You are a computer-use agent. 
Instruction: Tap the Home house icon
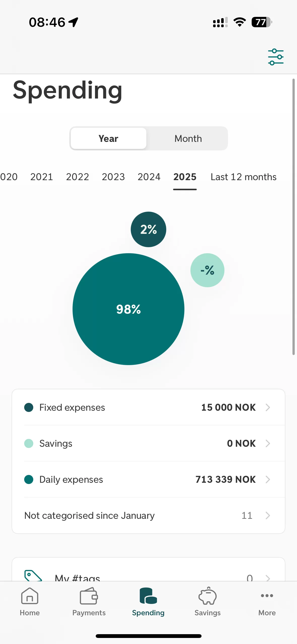(30, 596)
